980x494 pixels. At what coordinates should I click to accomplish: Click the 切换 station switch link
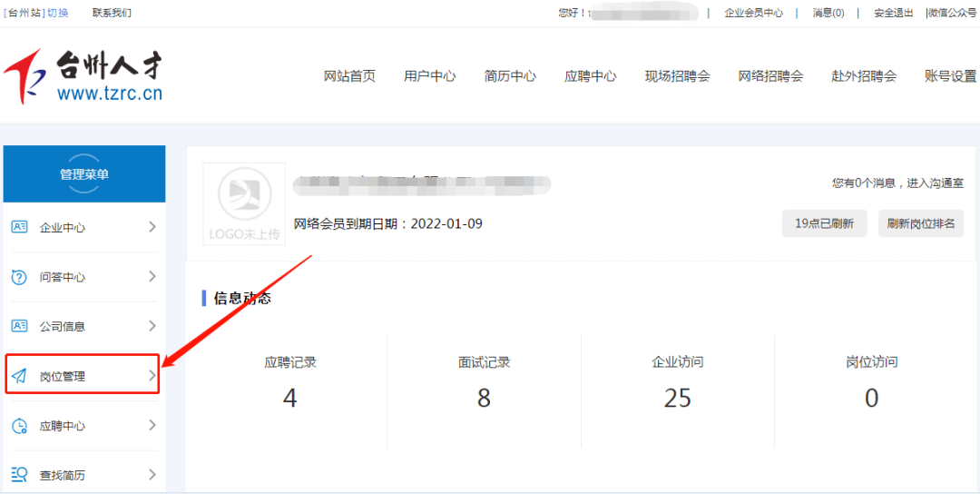coord(58,13)
